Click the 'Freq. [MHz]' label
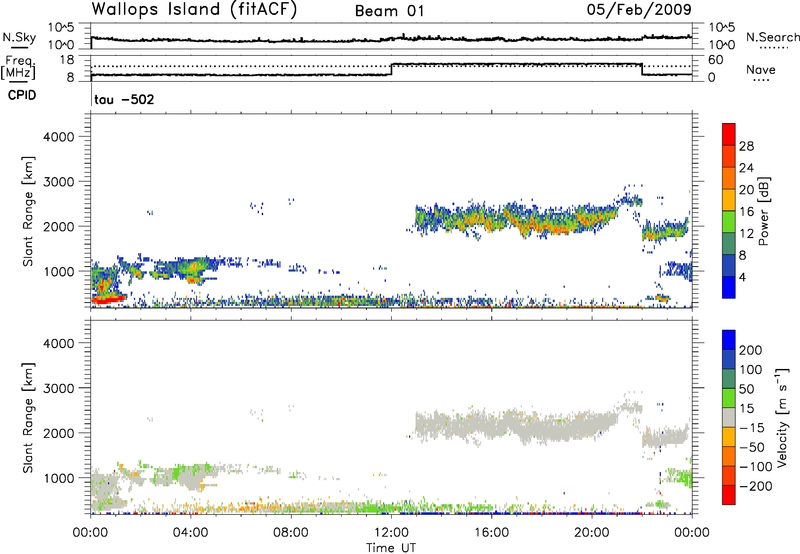 click(x=18, y=67)
